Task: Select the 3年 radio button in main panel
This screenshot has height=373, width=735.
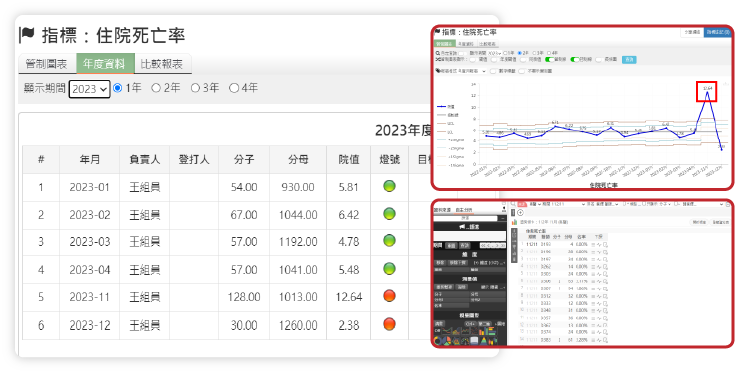Action: [x=195, y=88]
